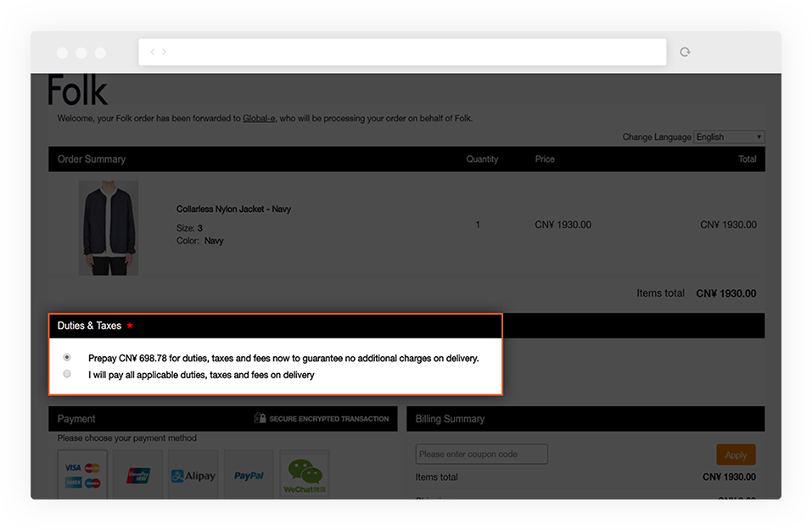Image resolution: width=812 pixels, height=530 pixels.
Task: Click the product name Collarless Nylon Jacket - Navy
Action: [x=233, y=209]
